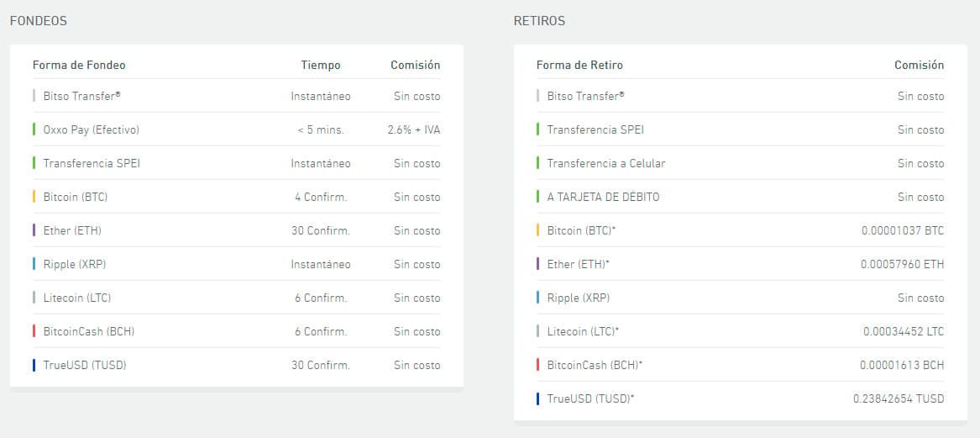The width and height of the screenshot is (980, 438).
Task: Click A TARJETA DE DÉBITO withdrawal option
Action: point(603,197)
